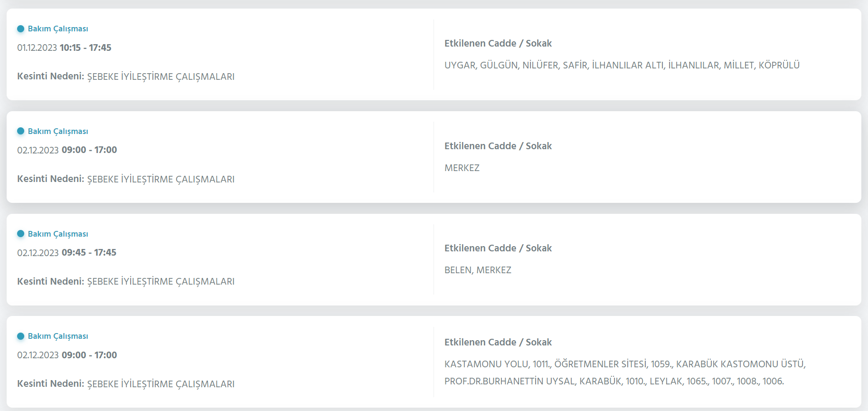
Task: Click the blue dot on the 01.12.2023 card
Action: 20,29
